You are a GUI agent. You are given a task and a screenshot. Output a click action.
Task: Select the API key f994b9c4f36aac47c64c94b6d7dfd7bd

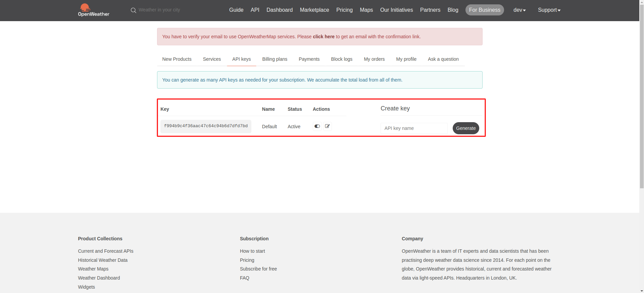click(206, 126)
